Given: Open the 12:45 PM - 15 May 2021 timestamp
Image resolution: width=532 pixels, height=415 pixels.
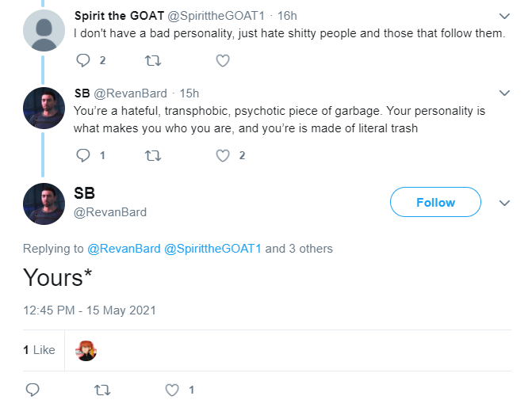Looking at the screenshot, I should [90, 310].
